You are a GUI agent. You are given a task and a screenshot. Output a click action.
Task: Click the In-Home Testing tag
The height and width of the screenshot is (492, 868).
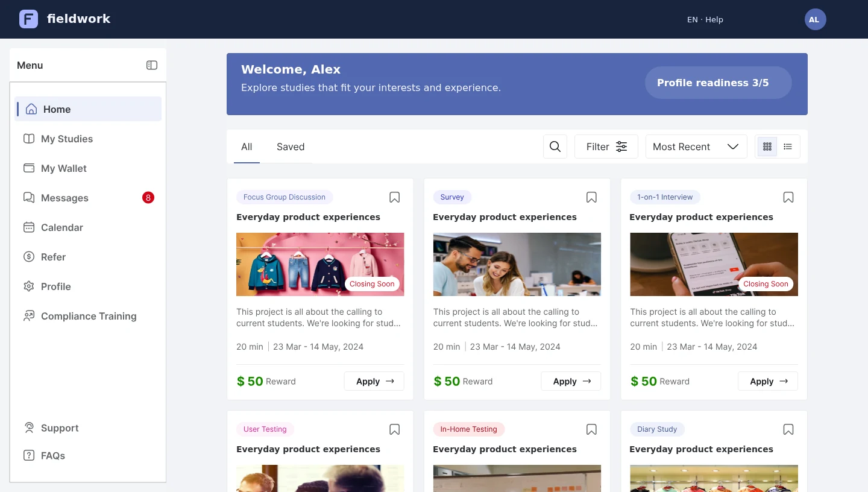tap(469, 429)
